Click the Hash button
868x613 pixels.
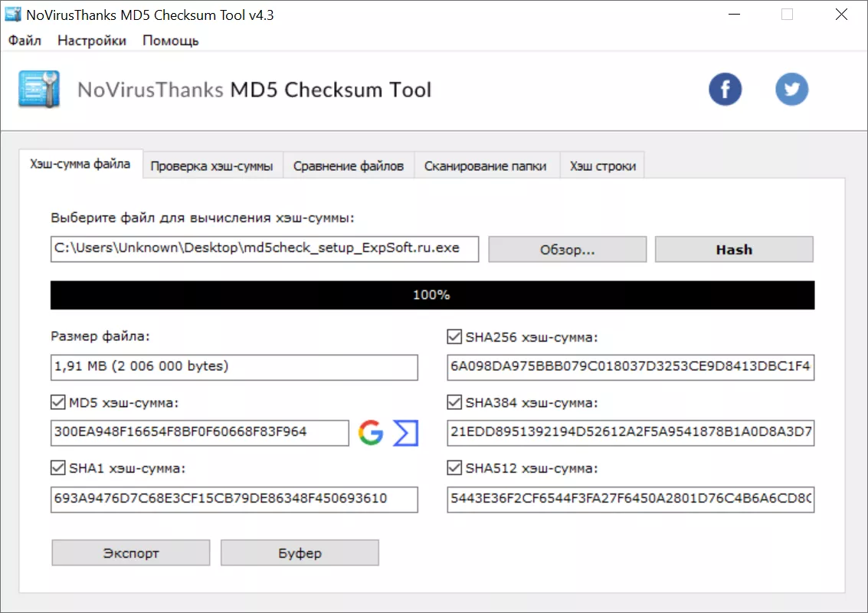tap(734, 249)
